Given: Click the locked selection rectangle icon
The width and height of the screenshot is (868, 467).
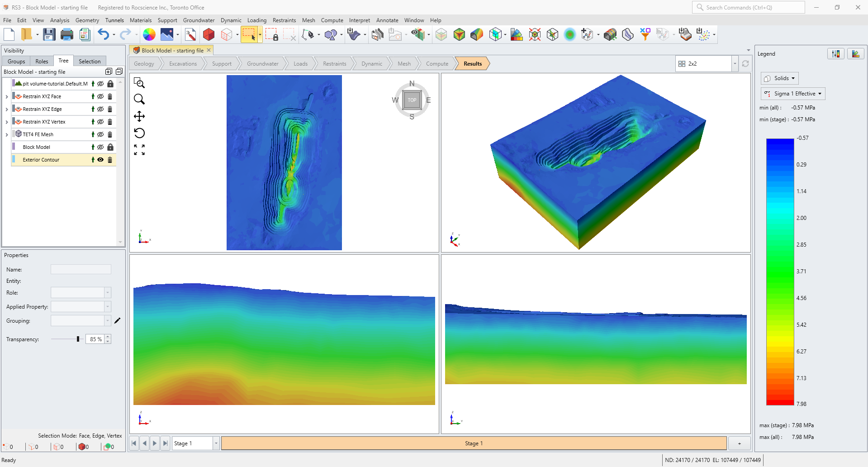Looking at the screenshot, I should click(272, 34).
